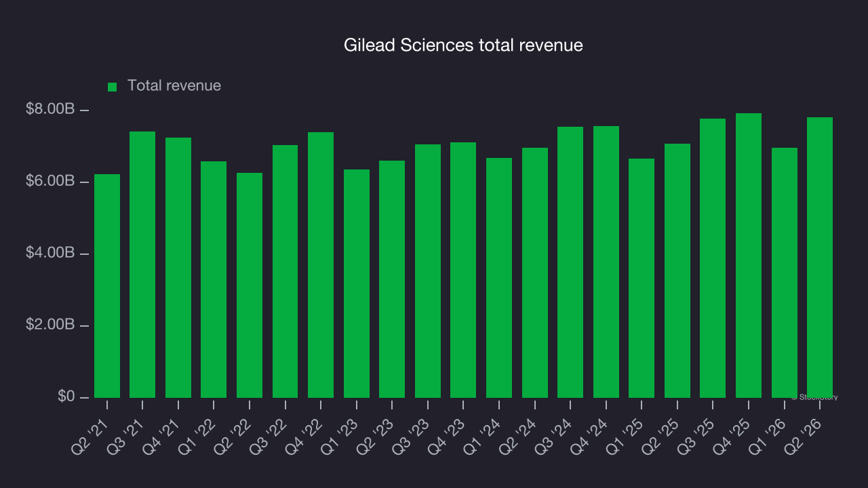Screen dimensions: 868x488
Task: Select the Q1 '22 revenue bar
Action: 214,279
